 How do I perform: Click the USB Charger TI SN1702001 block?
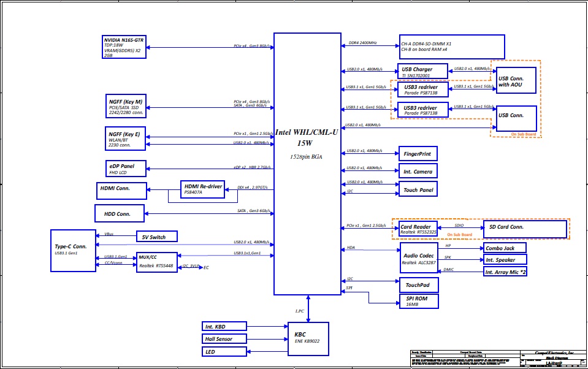coord(422,71)
